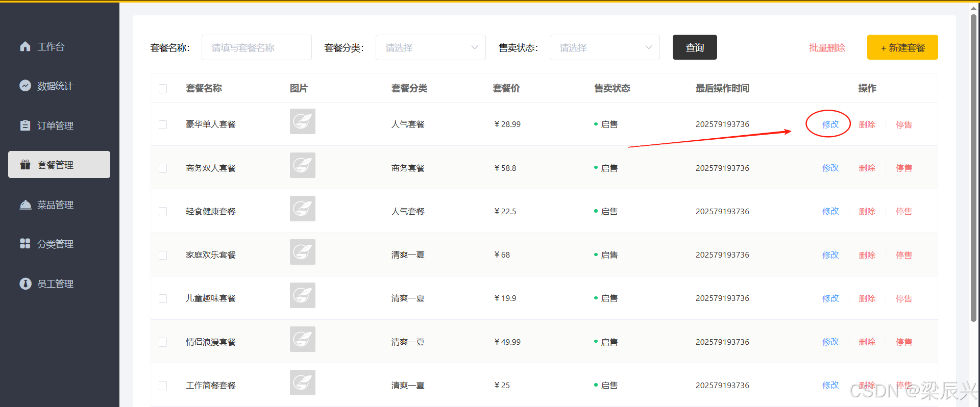The image size is (980, 407).
Task: Click the price ¥ 28.99 cell
Action: [x=507, y=124]
